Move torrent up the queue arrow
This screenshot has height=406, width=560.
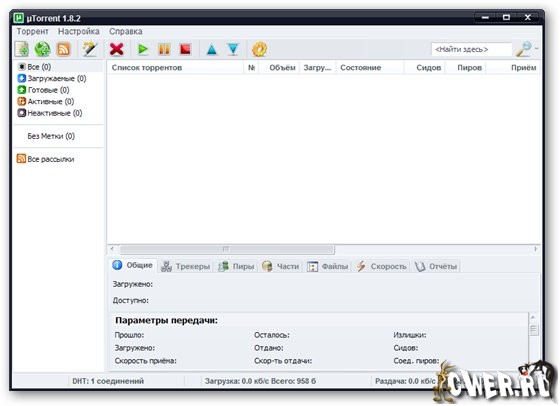pos(212,49)
